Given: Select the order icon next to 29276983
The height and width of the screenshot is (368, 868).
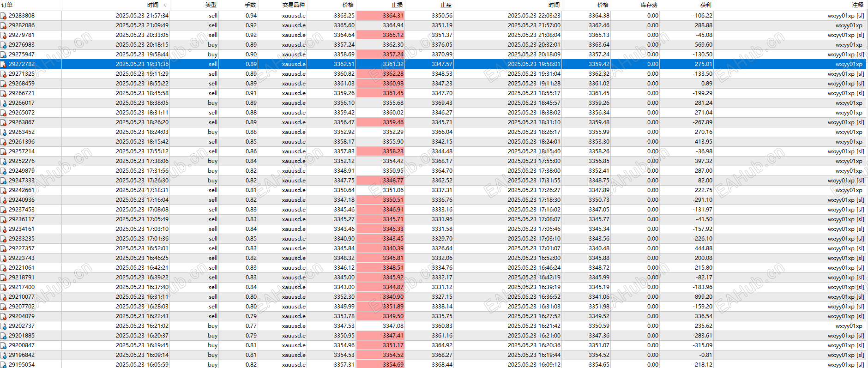Looking at the screenshot, I should (3, 45).
